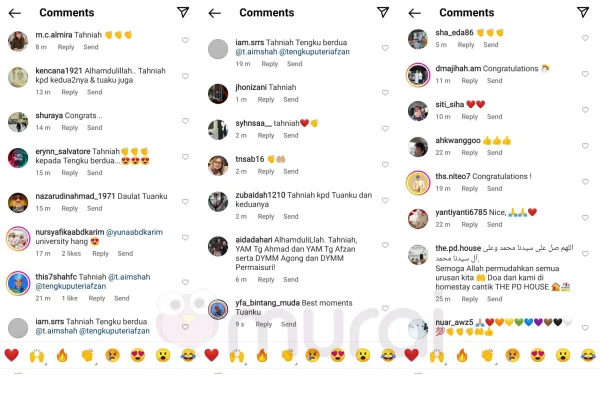Open the @yunaabdkarim mention link
Screen dimensions: 600x400
pos(134,232)
